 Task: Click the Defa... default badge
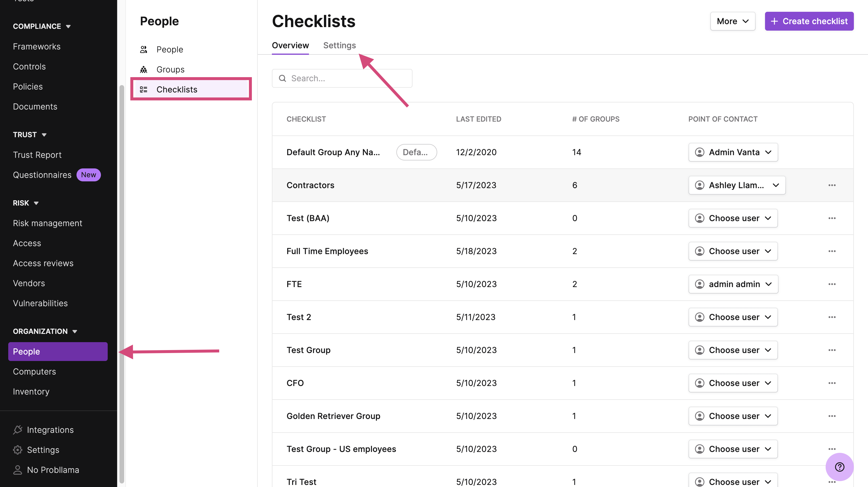pos(416,152)
